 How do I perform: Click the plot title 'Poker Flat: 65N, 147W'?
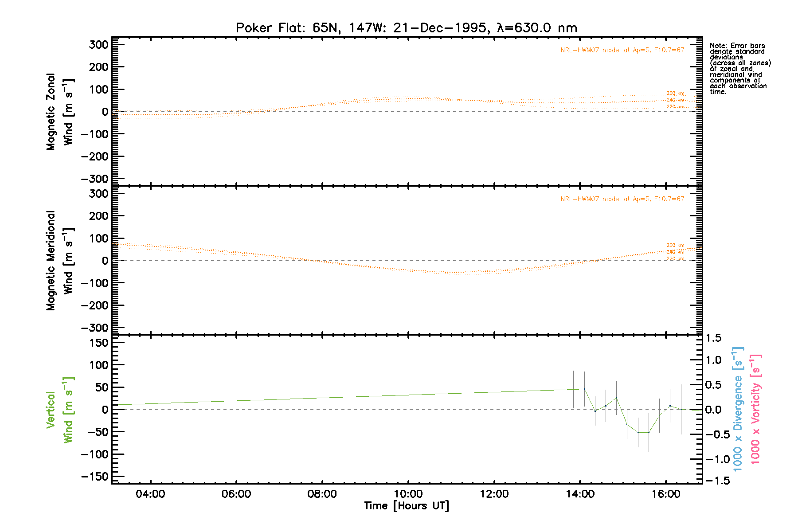tap(310, 28)
